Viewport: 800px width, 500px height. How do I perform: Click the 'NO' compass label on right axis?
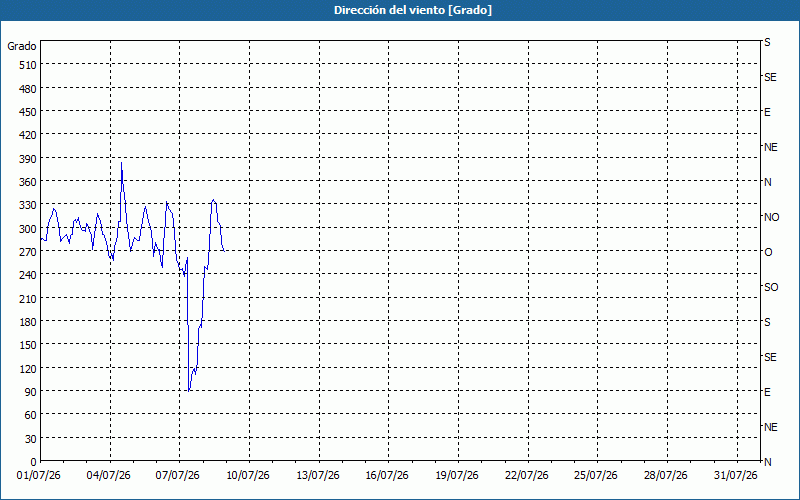pos(771,217)
